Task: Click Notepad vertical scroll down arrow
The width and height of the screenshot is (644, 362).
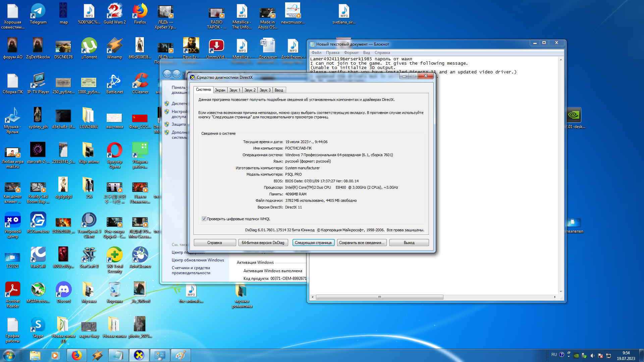Action: click(561, 292)
